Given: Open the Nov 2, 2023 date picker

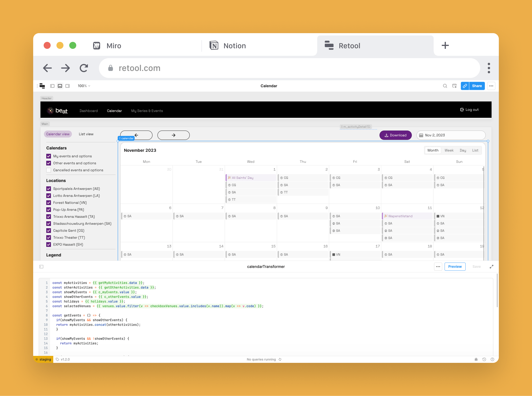Looking at the screenshot, I should pos(451,135).
